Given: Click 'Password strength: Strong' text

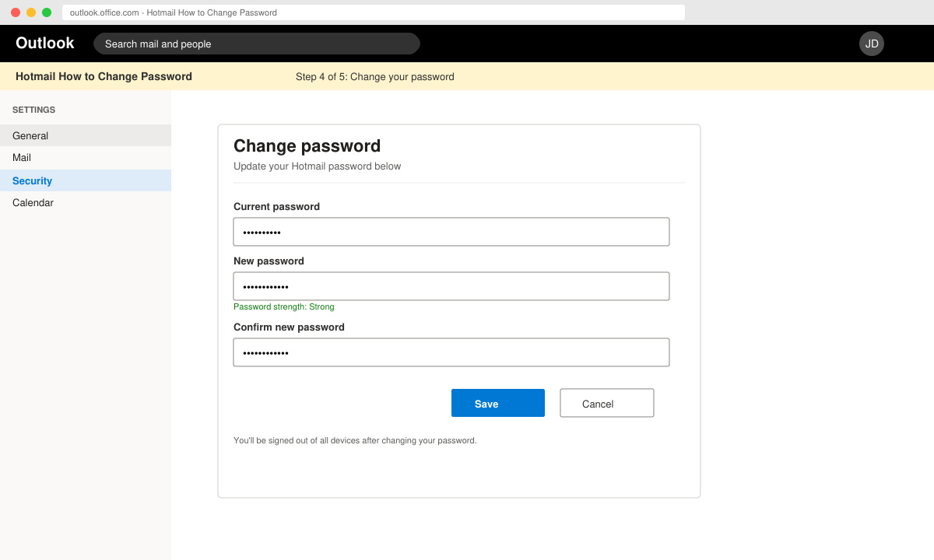Looking at the screenshot, I should click(284, 306).
